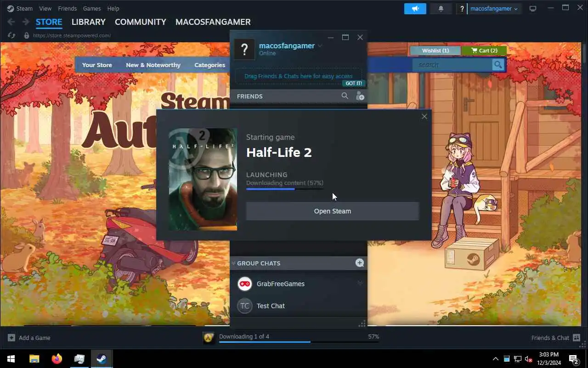
Task: Click the friends list profile avatar
Action: tap(244, 49)
